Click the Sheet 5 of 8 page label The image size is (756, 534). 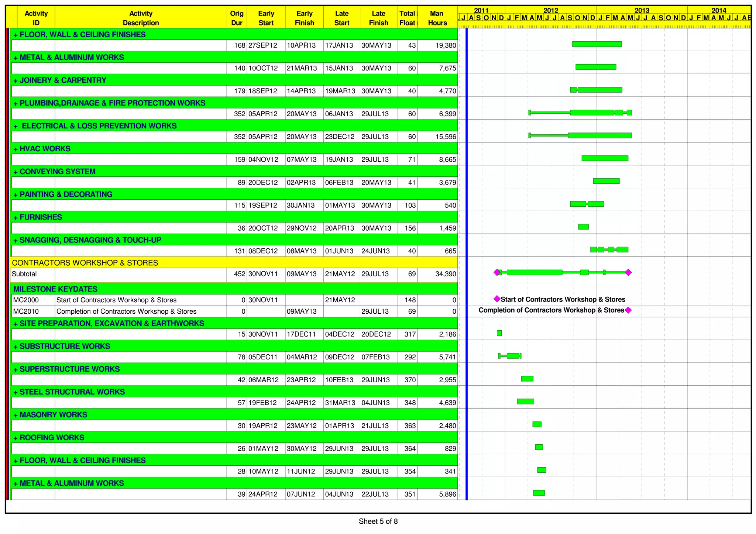click(378, 521)
